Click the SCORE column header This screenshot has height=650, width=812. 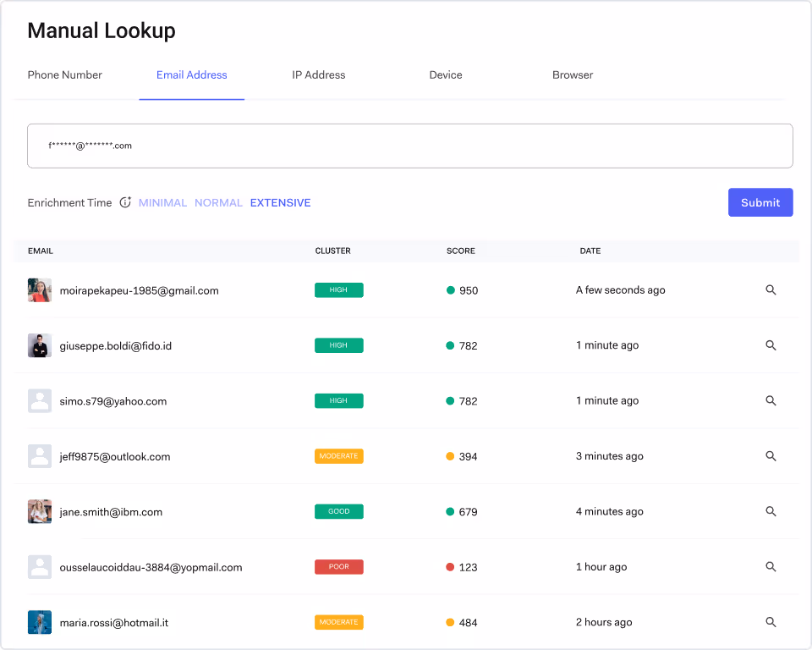coord(461,251)
